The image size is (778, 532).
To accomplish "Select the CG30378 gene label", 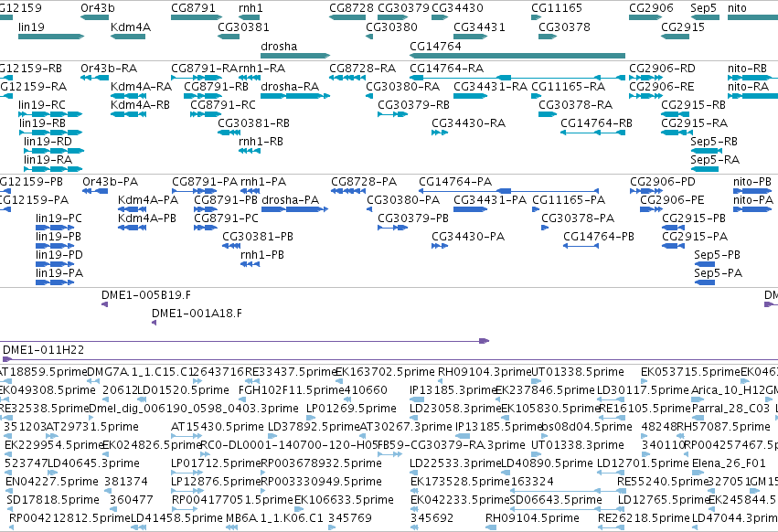I will click(565, 27).
